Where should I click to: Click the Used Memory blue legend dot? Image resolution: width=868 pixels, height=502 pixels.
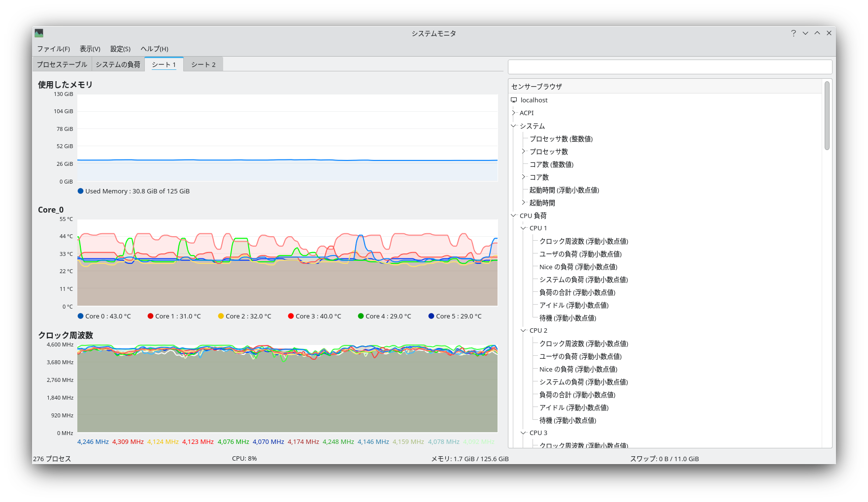(x=80, y=191)
